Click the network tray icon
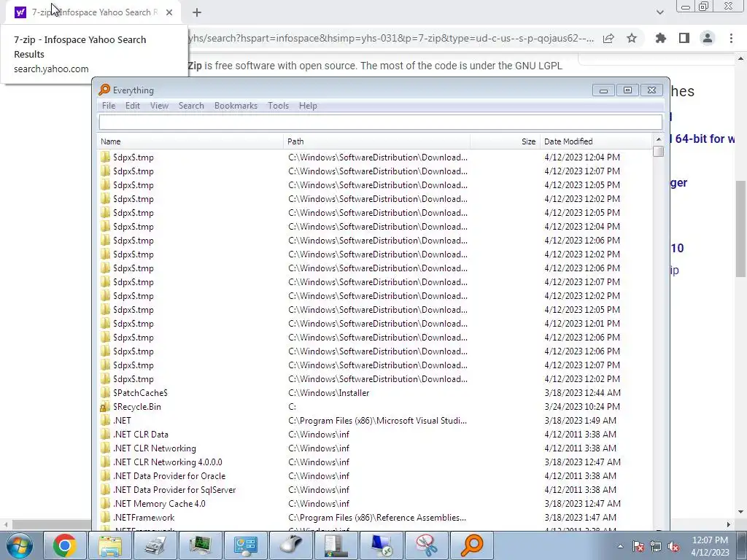 (x=656, y=546)
